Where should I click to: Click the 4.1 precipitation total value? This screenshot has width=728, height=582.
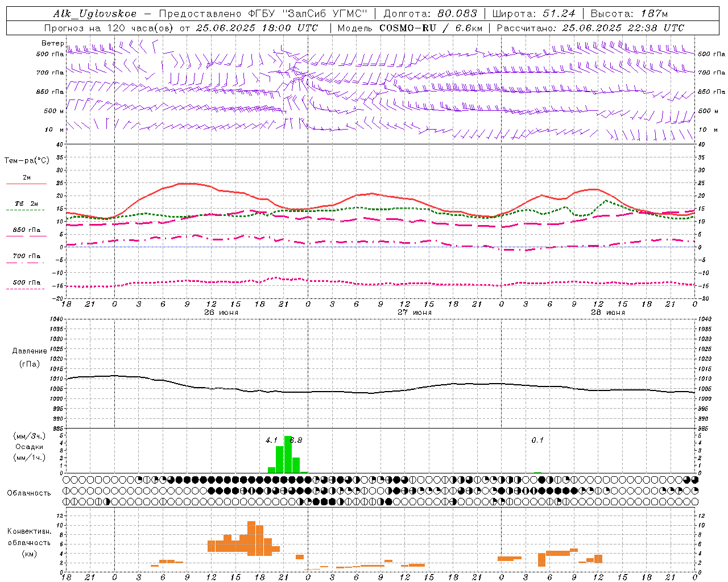click(272, 440)
